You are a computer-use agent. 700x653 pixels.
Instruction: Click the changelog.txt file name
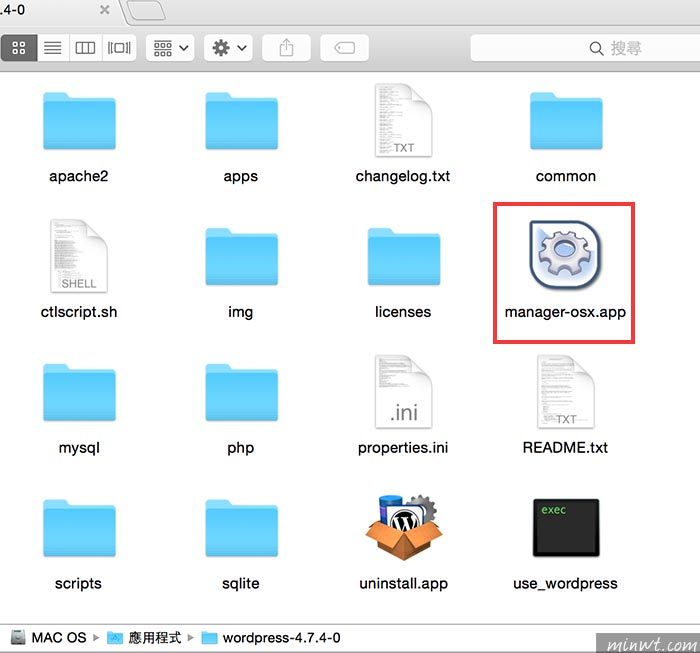click(403, 176)
